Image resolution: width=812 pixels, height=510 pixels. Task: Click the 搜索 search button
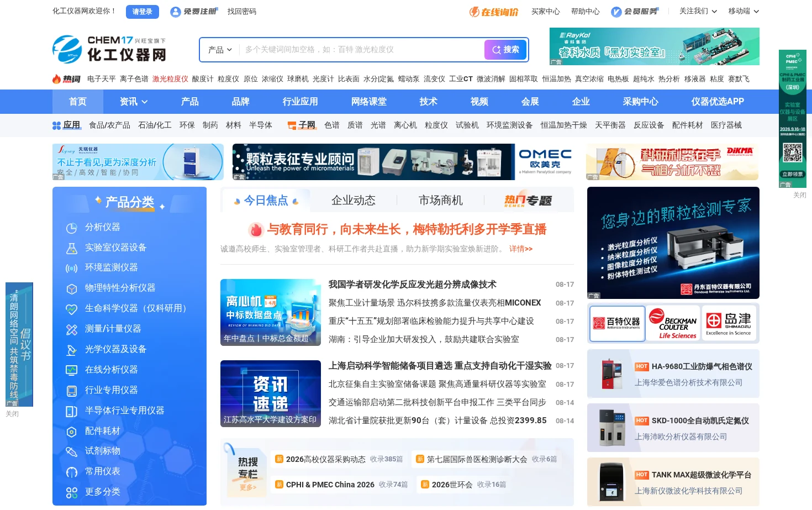tap(505, 50)
